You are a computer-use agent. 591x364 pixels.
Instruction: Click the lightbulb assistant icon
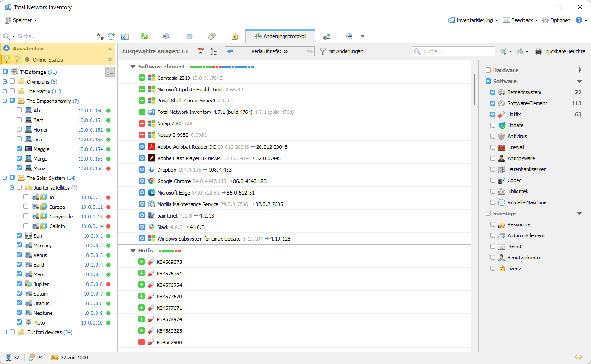[x=6, y=59]
